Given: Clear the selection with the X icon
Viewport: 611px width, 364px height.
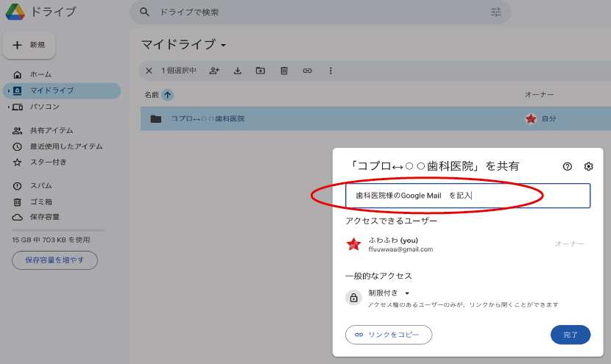Looking at the screenshot, I should pyautogui.click(x=149, y=71).
